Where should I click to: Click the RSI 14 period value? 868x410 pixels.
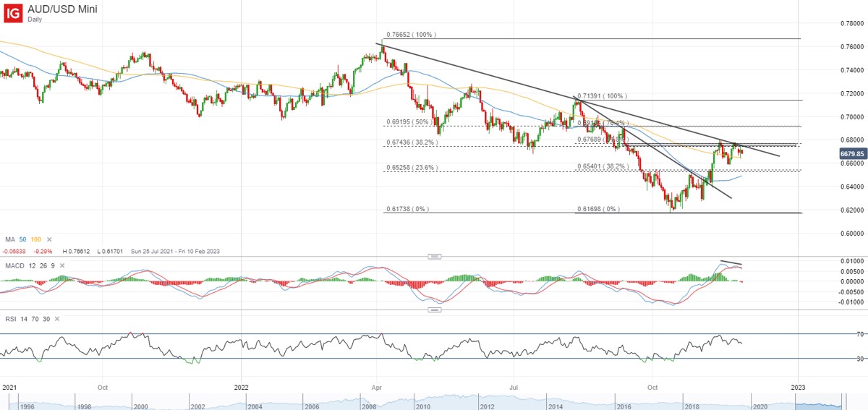click(25, 318)
